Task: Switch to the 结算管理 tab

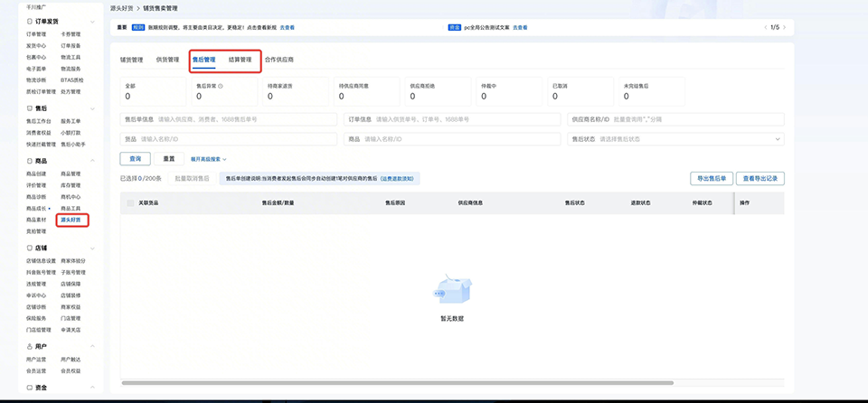Action: [x=240, y=60]
